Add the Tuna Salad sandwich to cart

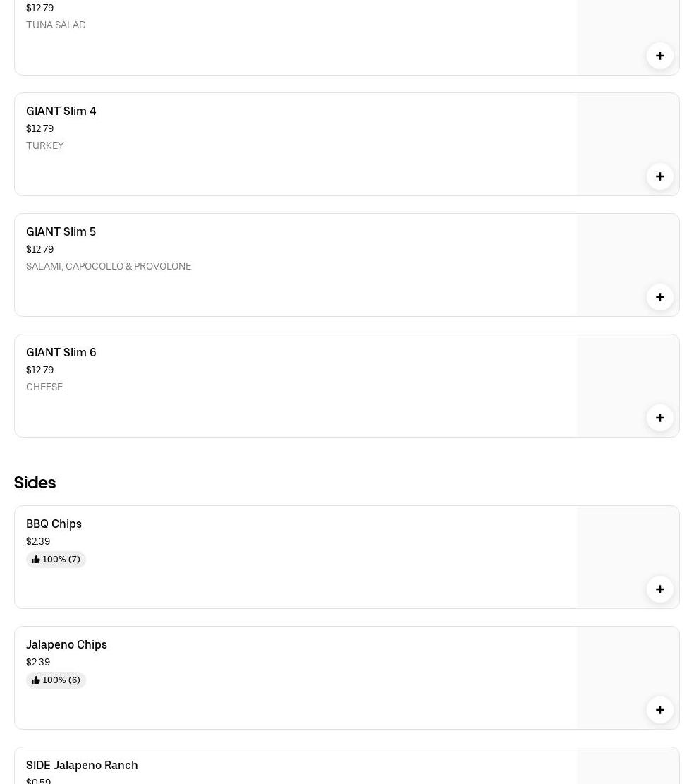659,56
